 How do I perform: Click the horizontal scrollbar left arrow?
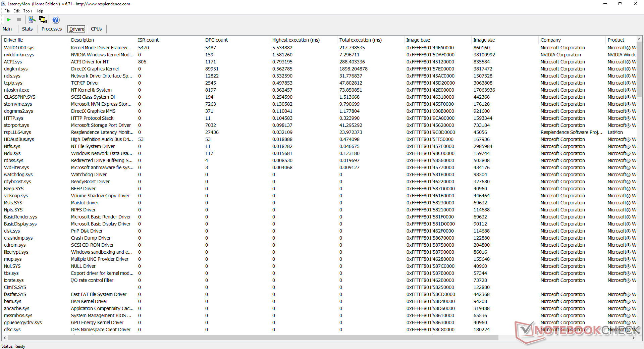pos(4,338)
